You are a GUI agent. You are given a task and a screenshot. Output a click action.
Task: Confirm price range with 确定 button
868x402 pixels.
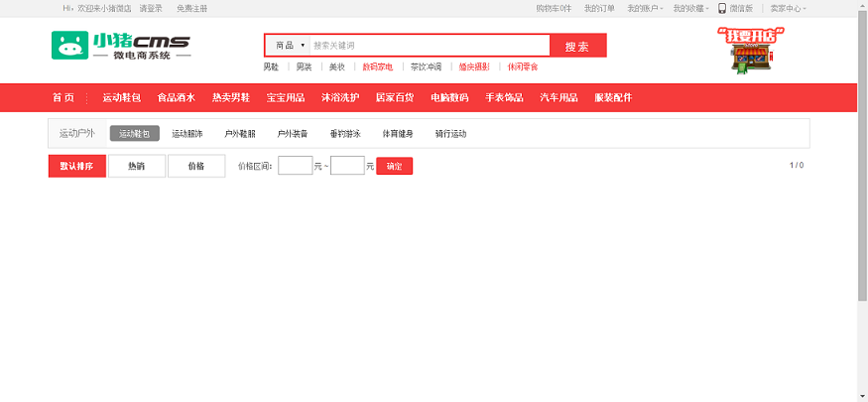[x=394, y=167]
